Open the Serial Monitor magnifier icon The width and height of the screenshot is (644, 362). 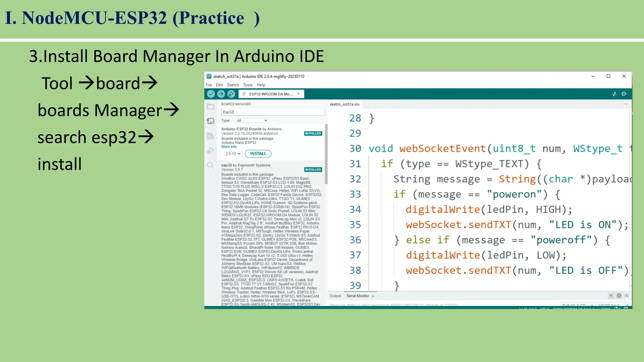(624, 94)
